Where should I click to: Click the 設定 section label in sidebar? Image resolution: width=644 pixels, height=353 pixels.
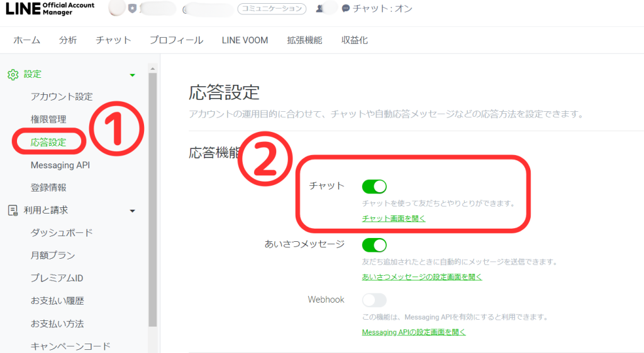(x=33, y=75)
